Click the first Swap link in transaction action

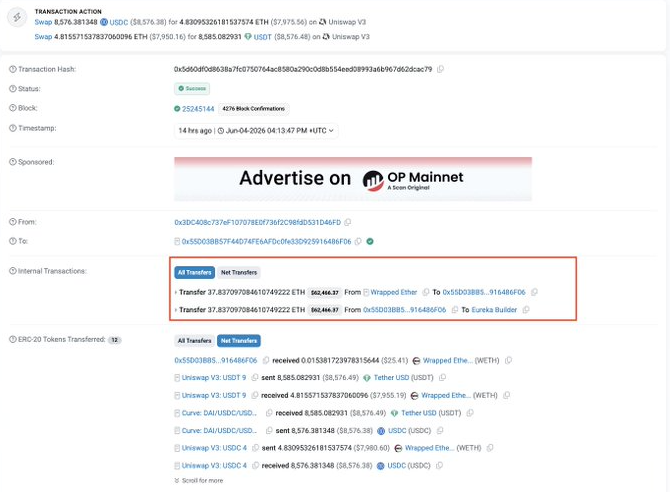pyautogui.click(x=43, y=22)
